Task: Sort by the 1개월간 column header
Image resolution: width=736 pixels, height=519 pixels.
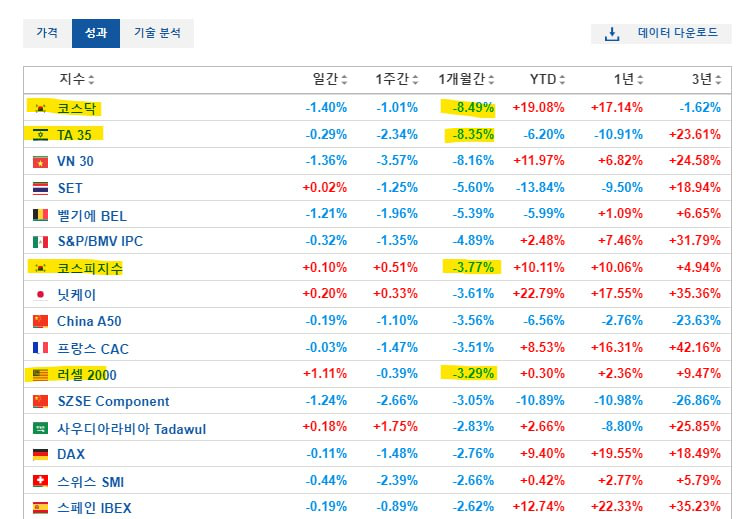Action: pos(466,79)
